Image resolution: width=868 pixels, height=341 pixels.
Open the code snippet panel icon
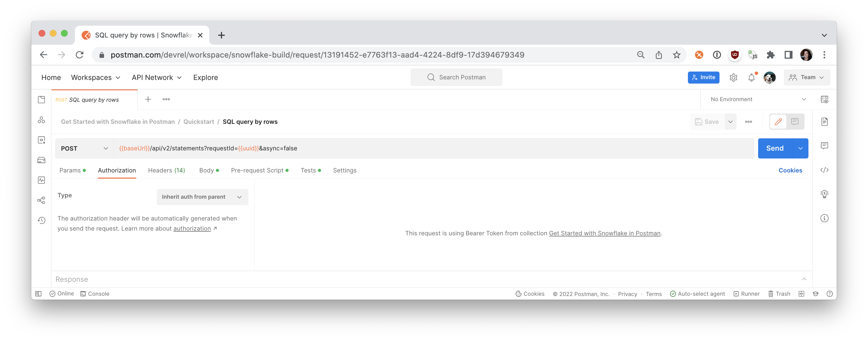(825, 170)
